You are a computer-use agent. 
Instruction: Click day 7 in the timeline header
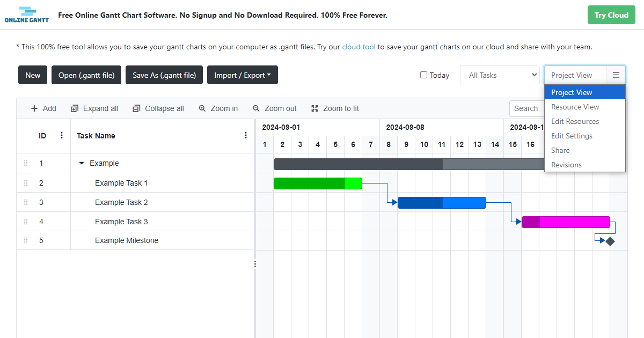click(x=371, y=144)
